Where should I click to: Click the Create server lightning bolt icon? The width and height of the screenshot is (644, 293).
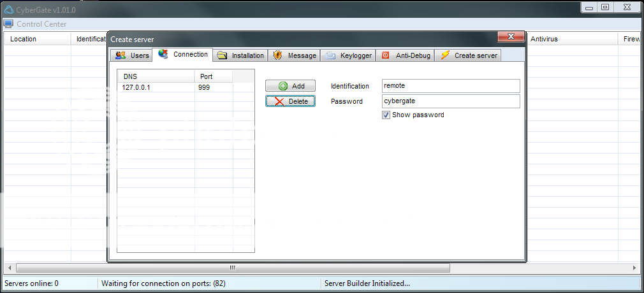(445, 55)
